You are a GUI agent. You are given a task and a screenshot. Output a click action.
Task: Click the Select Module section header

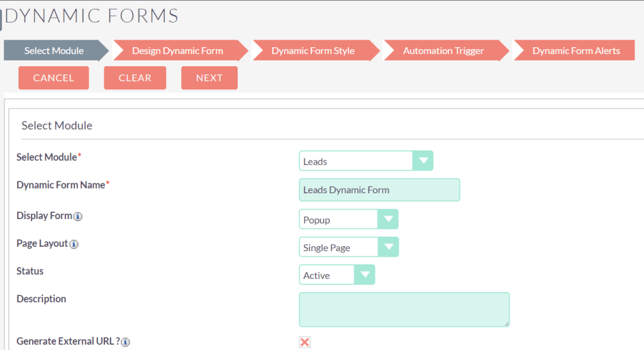[57, 125]
